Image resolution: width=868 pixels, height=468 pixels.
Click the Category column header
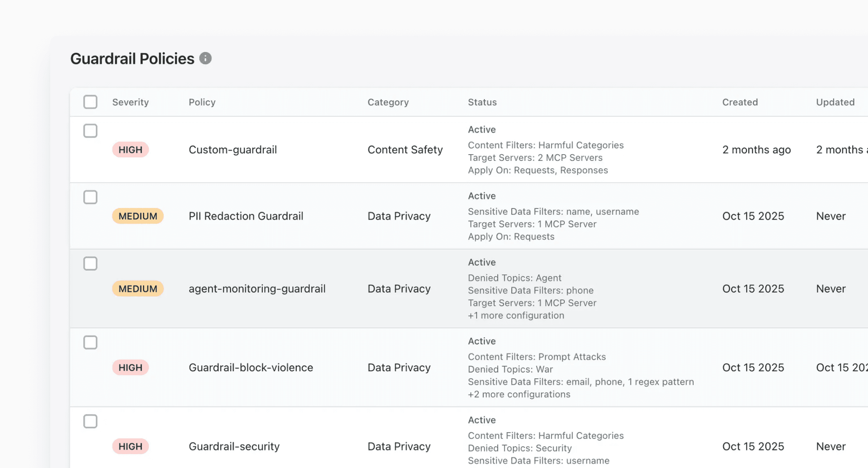[388, 102]
